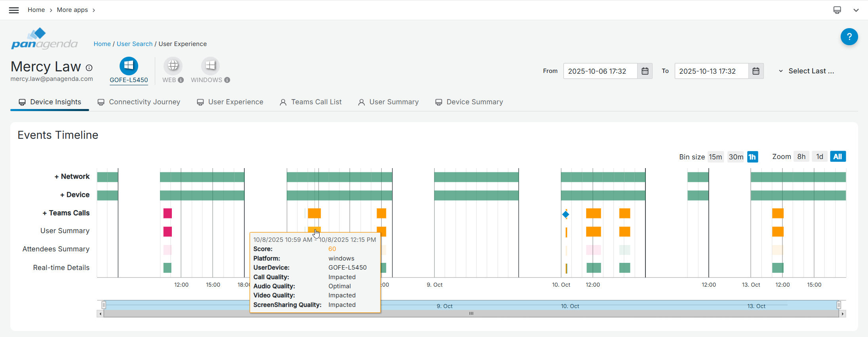Select the grey WINDOWS device icon
868x337 pixels.
tap(210, 66)
